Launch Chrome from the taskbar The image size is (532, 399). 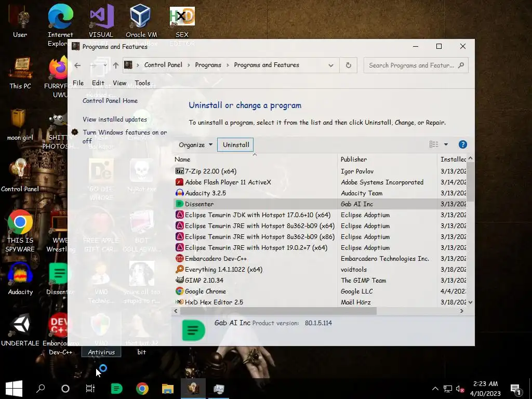pos(142,389)
